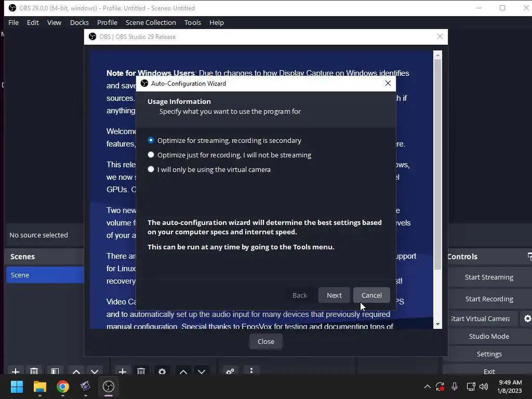Open File Explorer from taskbar
The image size is (532, 399).
39,386
